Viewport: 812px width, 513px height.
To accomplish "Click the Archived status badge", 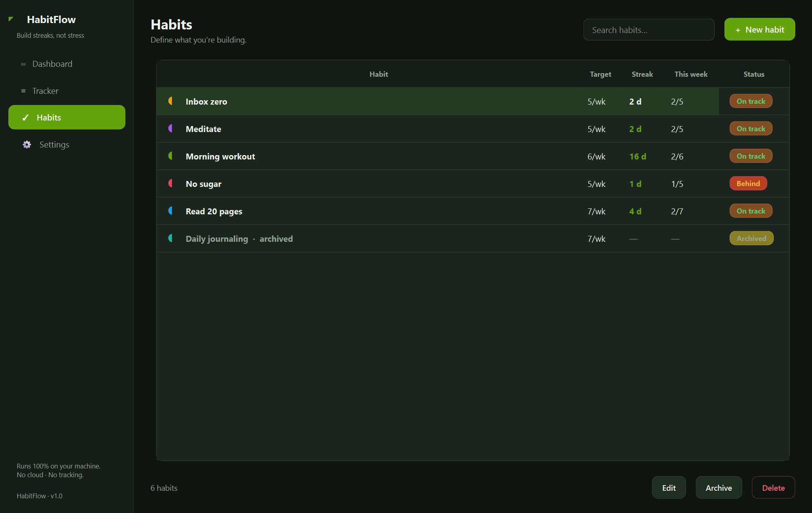I will pyautogui.click(x=751, y=238).
